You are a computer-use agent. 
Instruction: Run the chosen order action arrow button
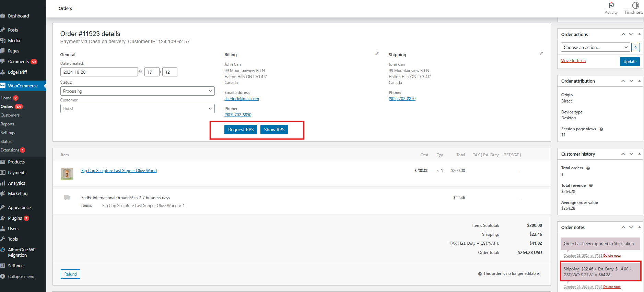pyautogui.click(x=635, y=47)
